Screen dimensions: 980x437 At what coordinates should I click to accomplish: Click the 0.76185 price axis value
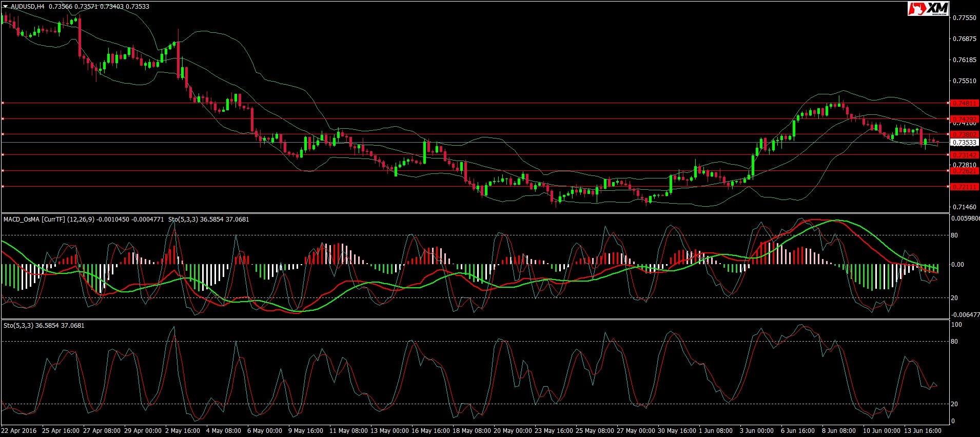coord(964,60)
